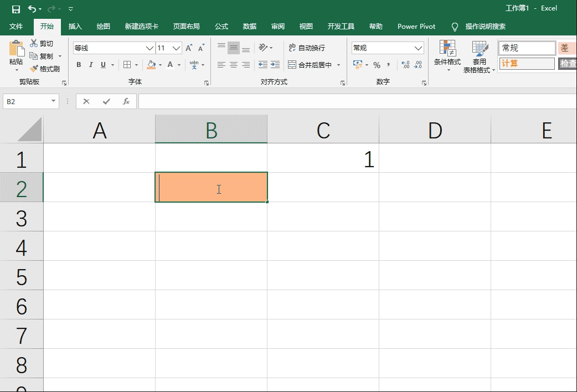Click the Increase Decimal icon

(x=405, y=65)
